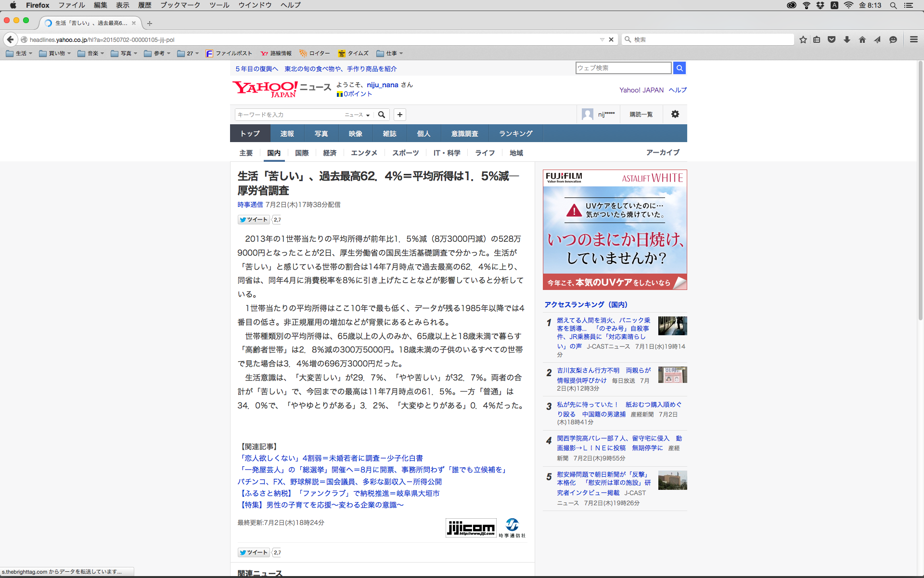Click the Pocket save icon
This screenshot has width=924, height=578.
832,39
